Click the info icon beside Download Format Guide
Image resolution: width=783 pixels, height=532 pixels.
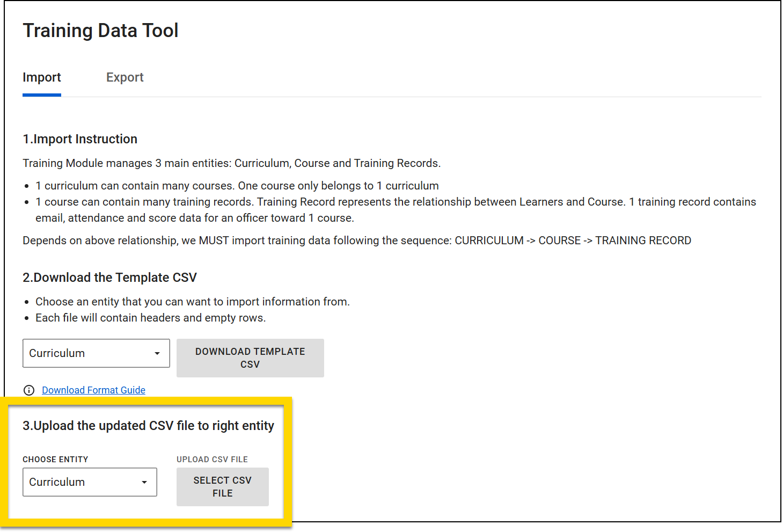(x=29, y=390)
